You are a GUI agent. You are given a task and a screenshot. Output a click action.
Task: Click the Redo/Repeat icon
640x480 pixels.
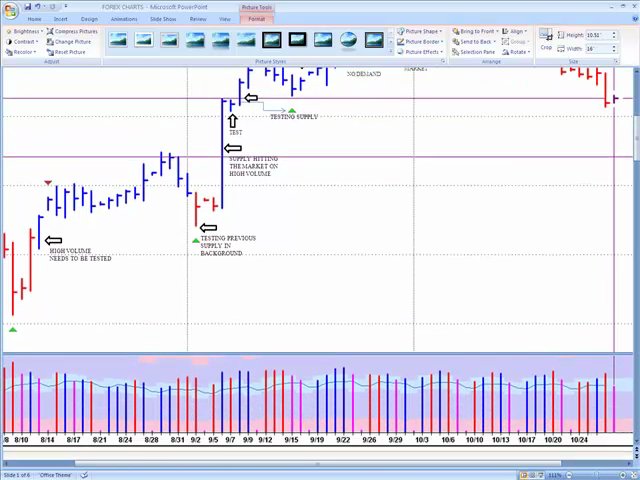point(53,7)
